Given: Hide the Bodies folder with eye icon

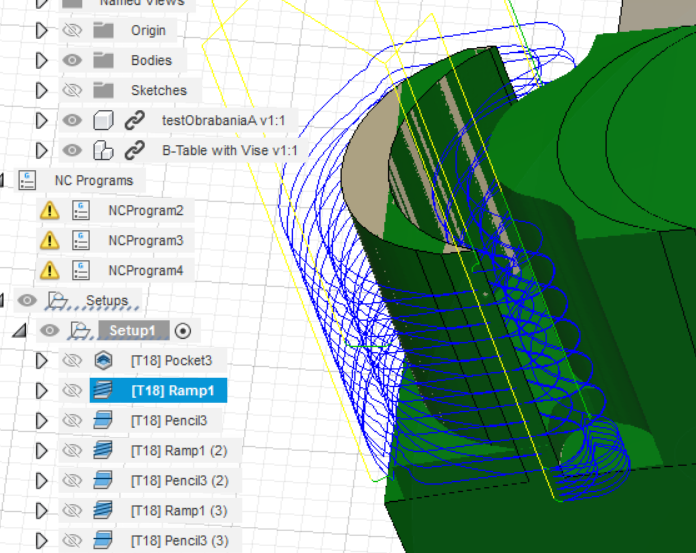Looking at the screenshot, I should click(x=72, y=60).
